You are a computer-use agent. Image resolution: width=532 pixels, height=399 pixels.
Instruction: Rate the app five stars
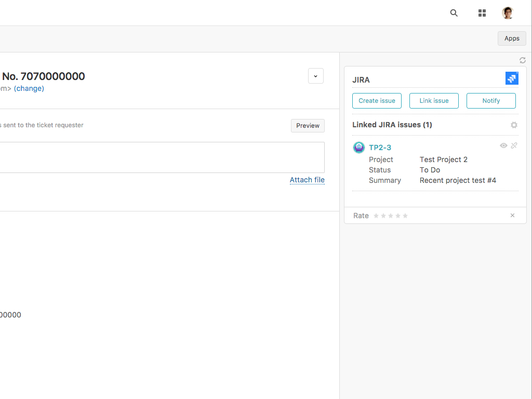(x=405, y=216)
